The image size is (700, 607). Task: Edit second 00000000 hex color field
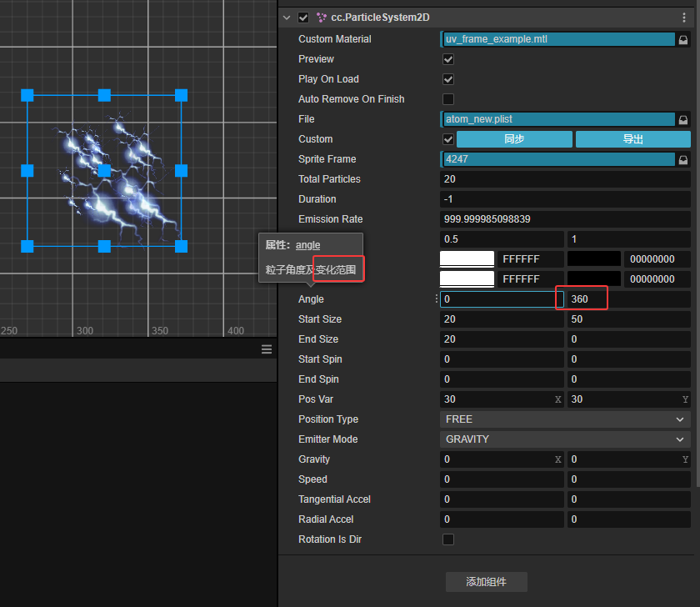(657, 279)
